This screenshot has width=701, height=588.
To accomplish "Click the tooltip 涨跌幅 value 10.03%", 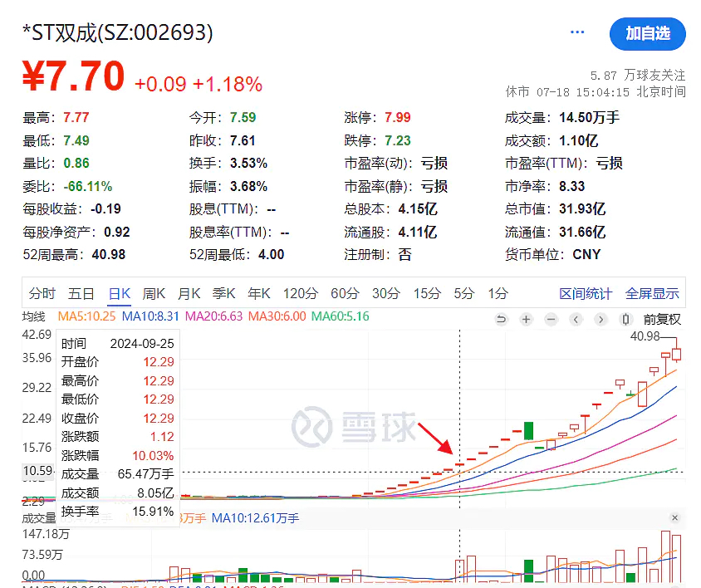I will click(x=153, y=456).
